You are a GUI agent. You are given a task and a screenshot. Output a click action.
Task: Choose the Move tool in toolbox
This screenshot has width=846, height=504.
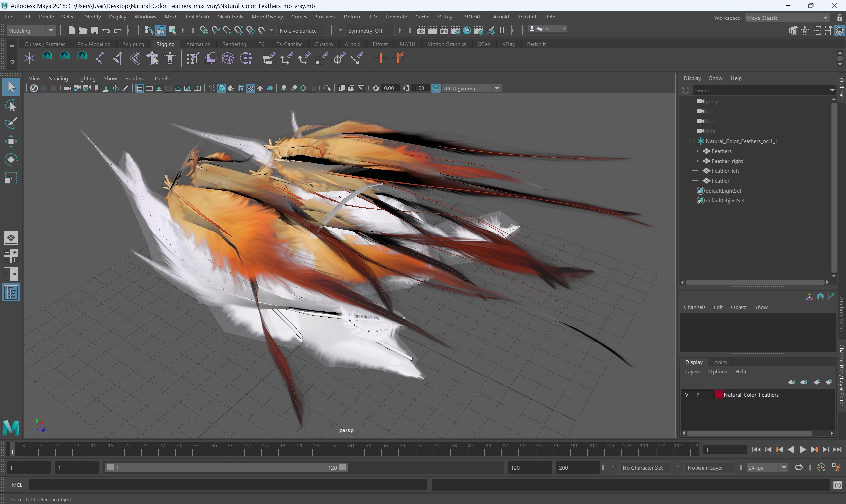point(11,141)
